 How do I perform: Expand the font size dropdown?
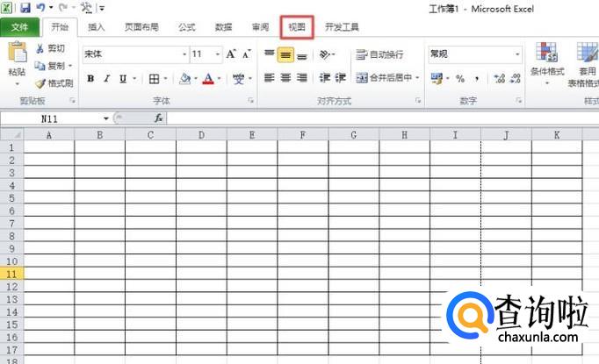(218, 54)
